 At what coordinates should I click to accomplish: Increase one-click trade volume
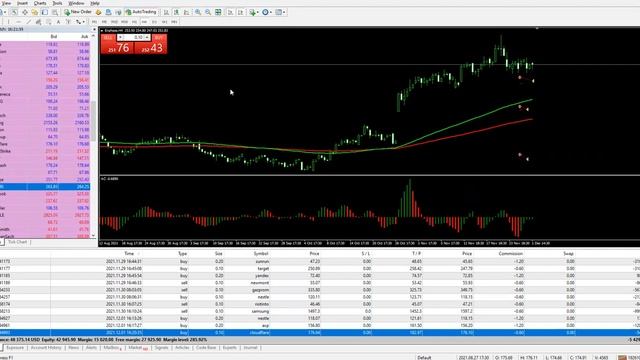click(147, 37)
